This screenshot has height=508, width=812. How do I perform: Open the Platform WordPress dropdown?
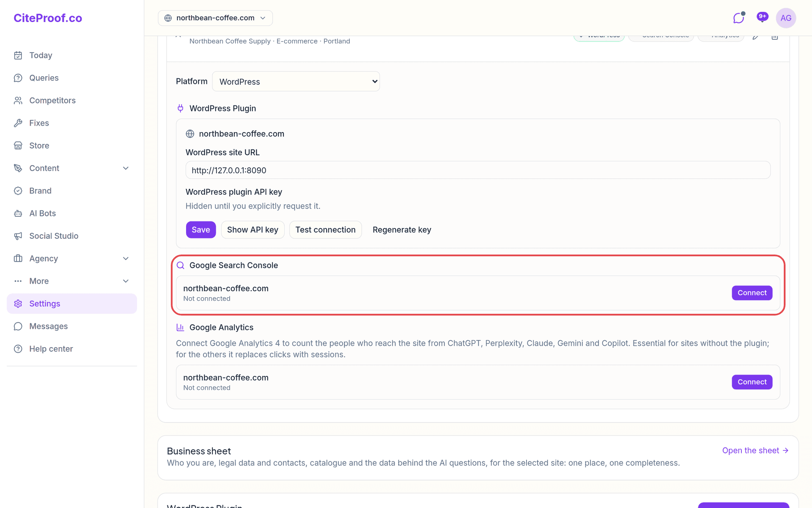[296, 81]
